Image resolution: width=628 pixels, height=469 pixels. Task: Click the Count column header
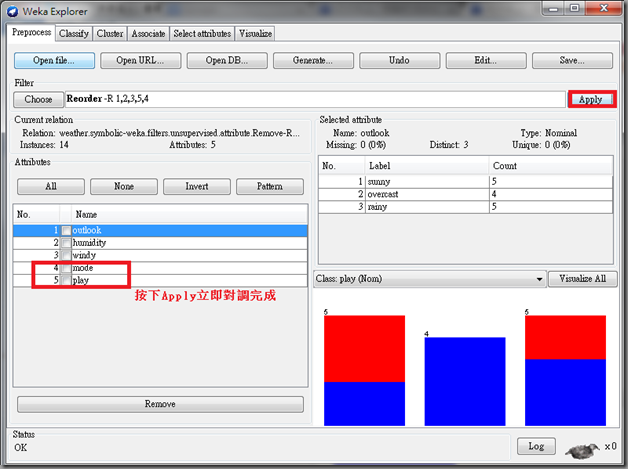[x=550, y=166]
